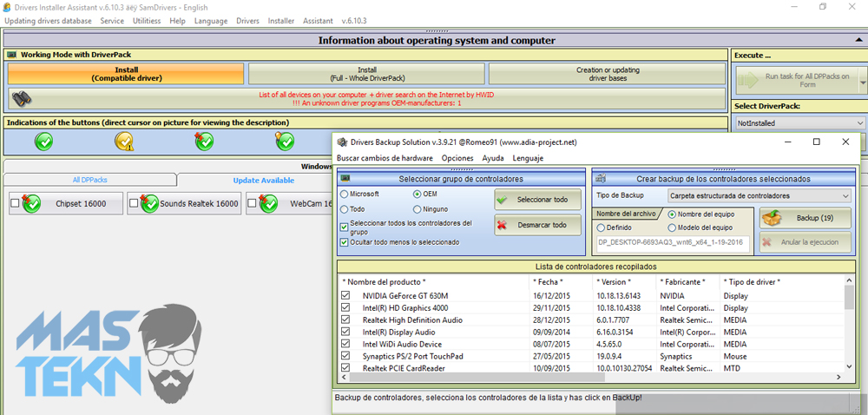868x415 pixels.
Task: Select Definido radio option
Action: point(601,227)
